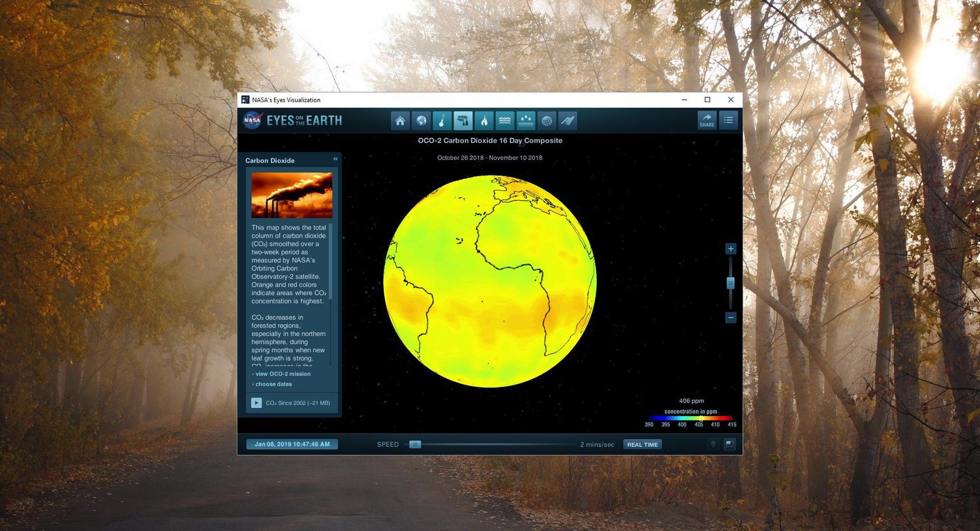Image resolution: width=980 pixels, height=531 pixels.
Task: Go to the Home view icon
Action: pos(400,120)
